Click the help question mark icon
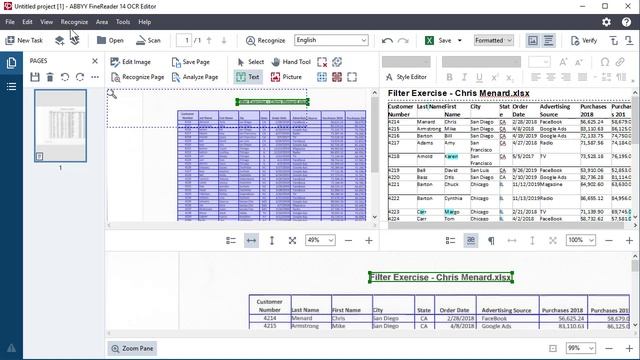Viewport: 640px width, 360px height. click(x=626, y=22)
